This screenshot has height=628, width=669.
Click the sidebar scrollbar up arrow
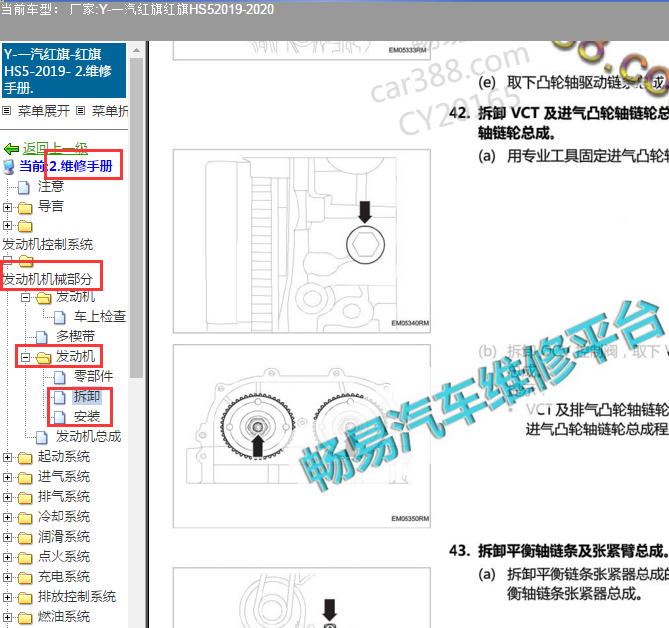click(x=137, y=50)
